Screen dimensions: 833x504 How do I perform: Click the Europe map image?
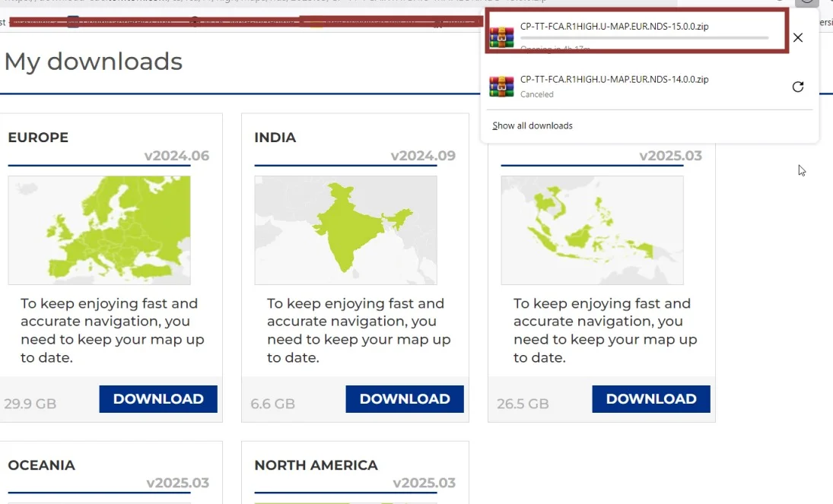99,230
